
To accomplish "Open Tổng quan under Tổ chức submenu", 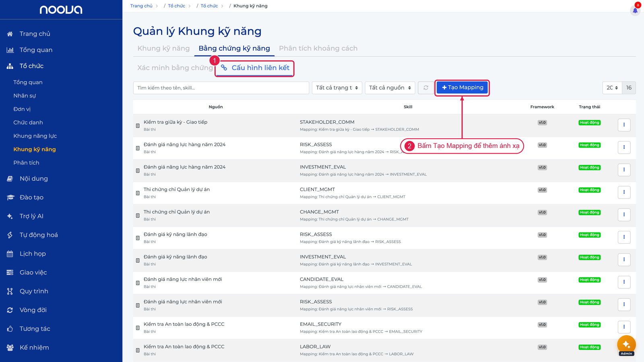I will click(x=28, y=82).
